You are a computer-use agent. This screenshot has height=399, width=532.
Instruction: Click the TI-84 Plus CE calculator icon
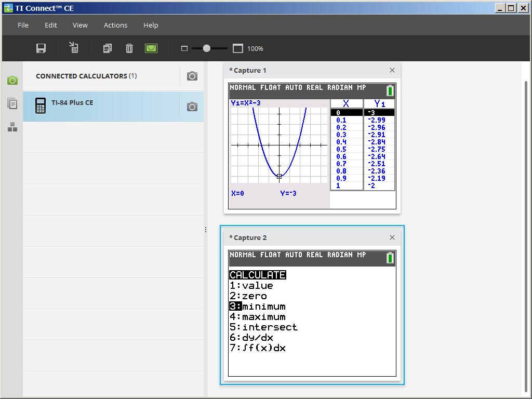pos(41,106)
